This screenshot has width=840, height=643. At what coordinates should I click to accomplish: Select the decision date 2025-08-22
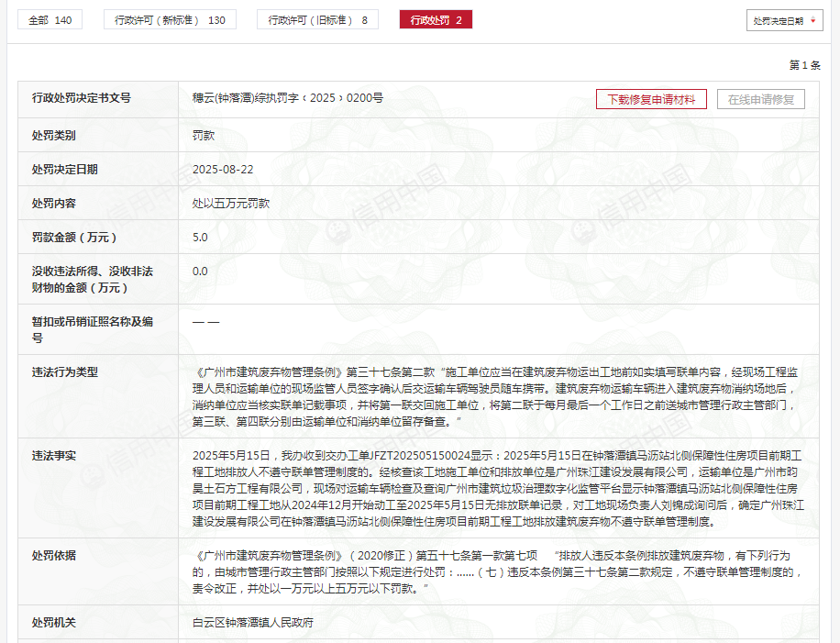click(x=223, y=170)
